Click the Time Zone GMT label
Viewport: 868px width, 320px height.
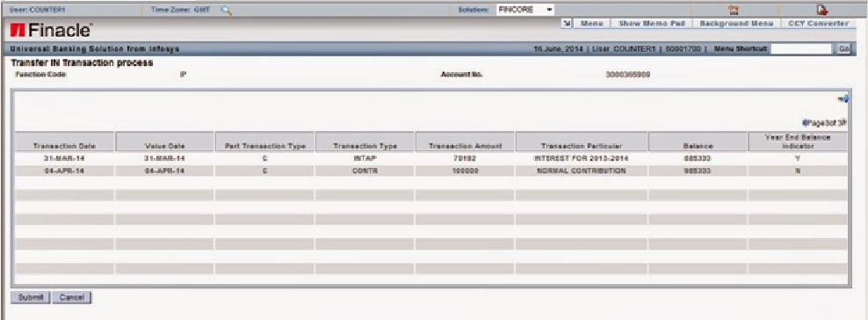tap(180, 10)
